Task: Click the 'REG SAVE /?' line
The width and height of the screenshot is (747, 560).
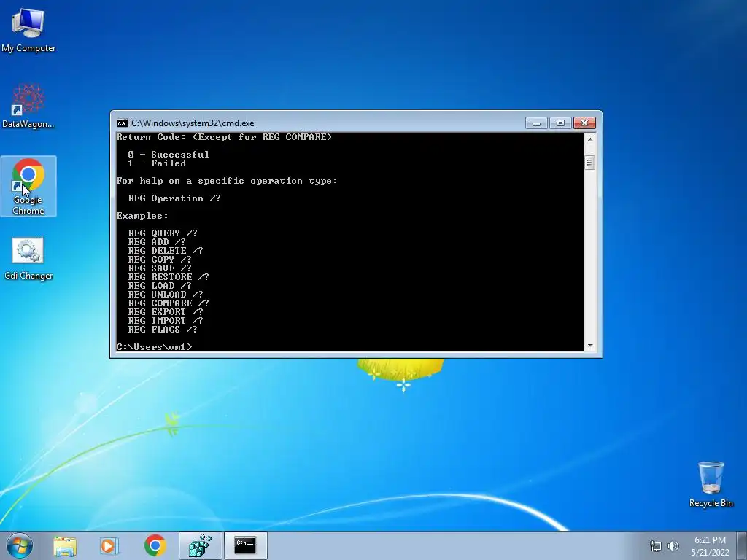Action: (160, 268)
